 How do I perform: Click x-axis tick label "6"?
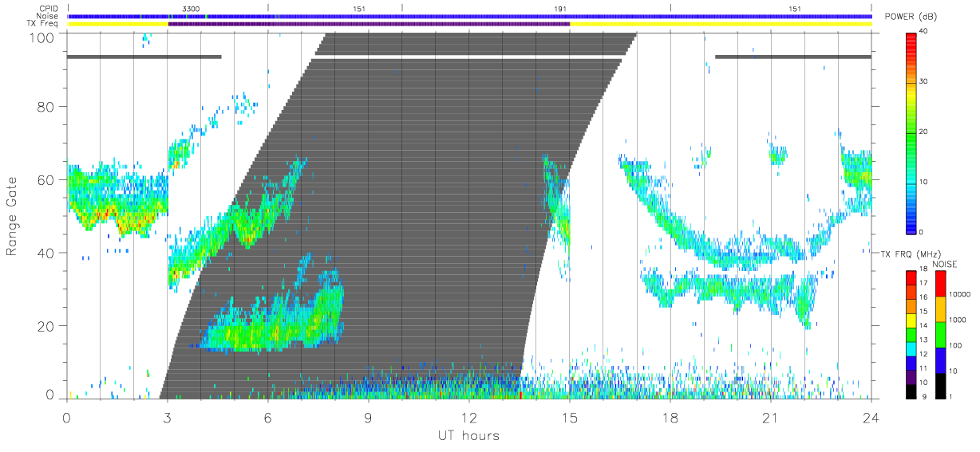click(268, 419)
